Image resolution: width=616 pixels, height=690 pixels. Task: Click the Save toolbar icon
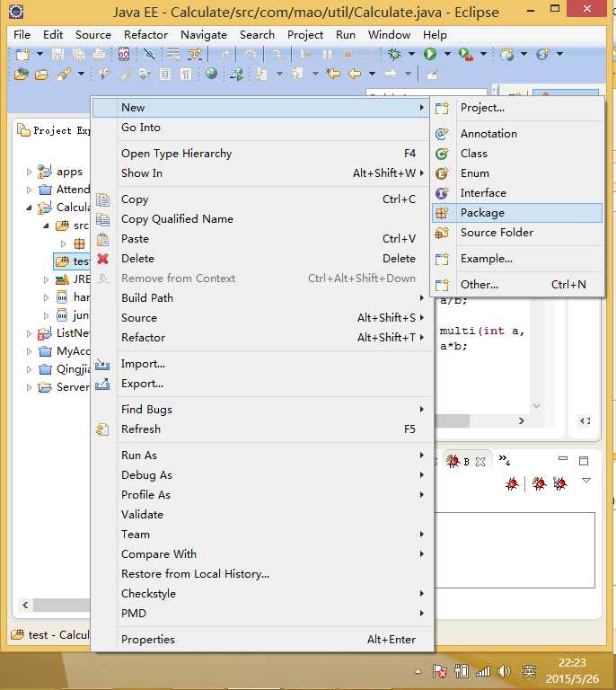coord(57,54)
